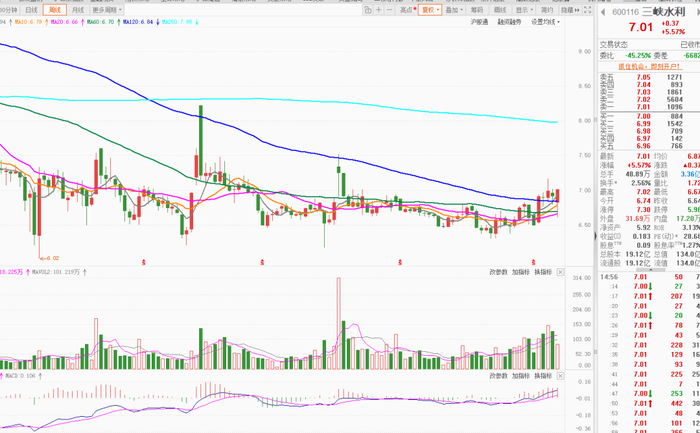Switch to the 日线 daily chart tab

31,10
